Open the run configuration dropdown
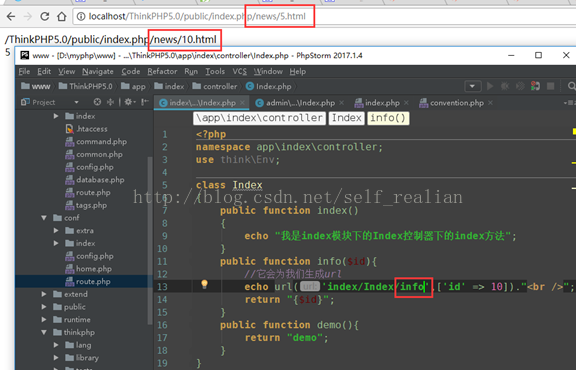 [472, 86]
